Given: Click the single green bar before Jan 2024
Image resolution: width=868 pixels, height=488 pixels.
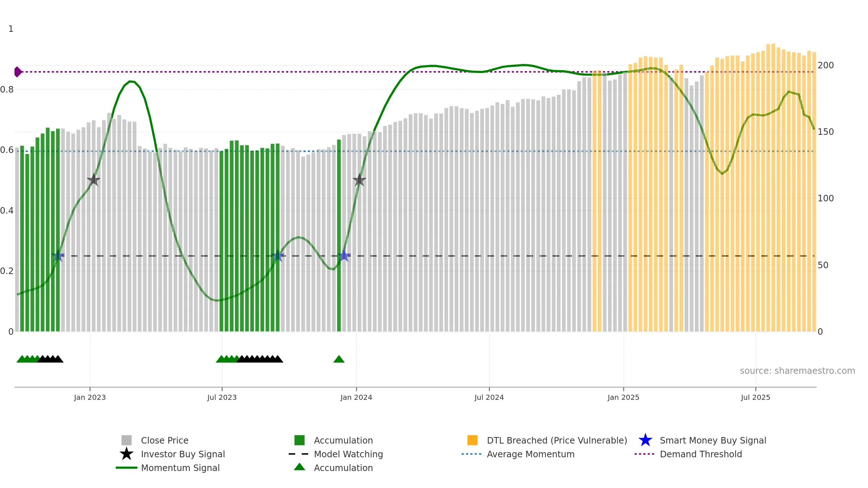Looking at the screenshot, I should tap(339, 235).
